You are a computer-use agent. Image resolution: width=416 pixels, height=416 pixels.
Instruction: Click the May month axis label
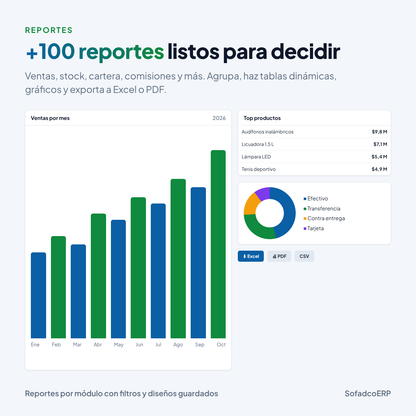pos(119,345)
